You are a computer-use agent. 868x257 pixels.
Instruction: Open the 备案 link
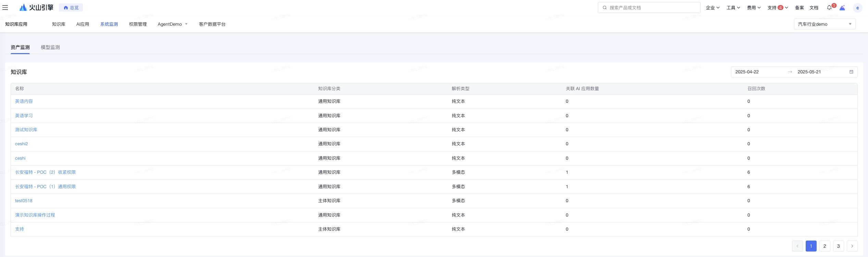[x=799, y=8]
